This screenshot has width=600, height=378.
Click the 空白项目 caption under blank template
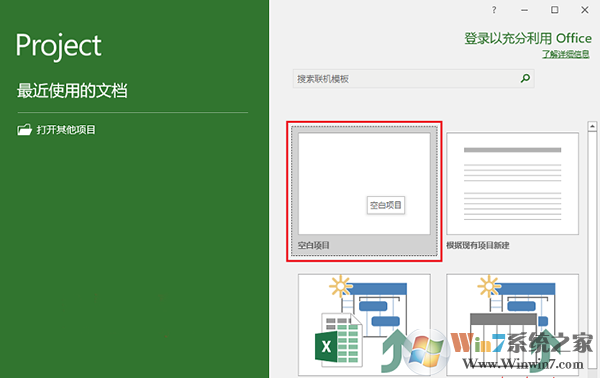point(314,245)
